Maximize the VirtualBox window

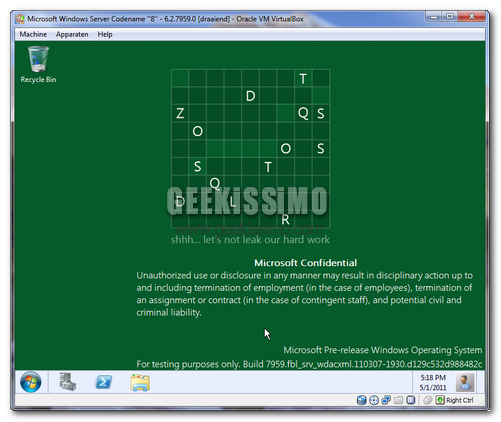[450, 16]
